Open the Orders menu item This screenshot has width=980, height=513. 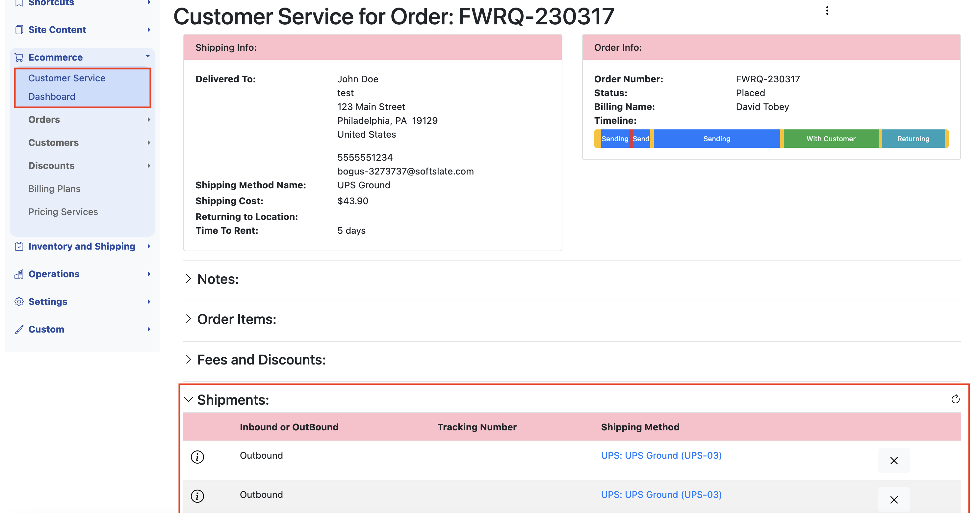click(x=44, y=120)
